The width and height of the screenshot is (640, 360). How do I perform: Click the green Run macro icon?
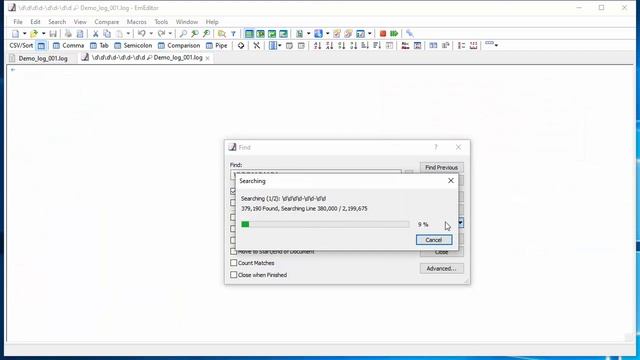point(394,33)
